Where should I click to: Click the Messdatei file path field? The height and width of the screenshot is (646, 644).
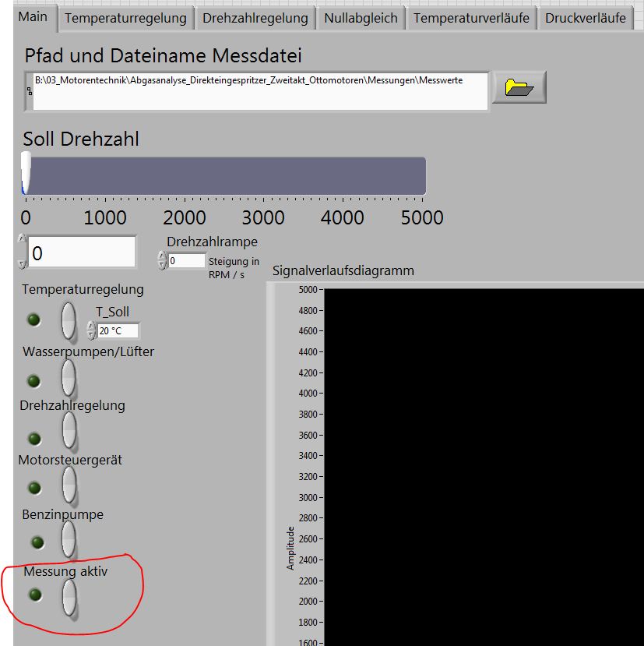(x=260, y=91)
